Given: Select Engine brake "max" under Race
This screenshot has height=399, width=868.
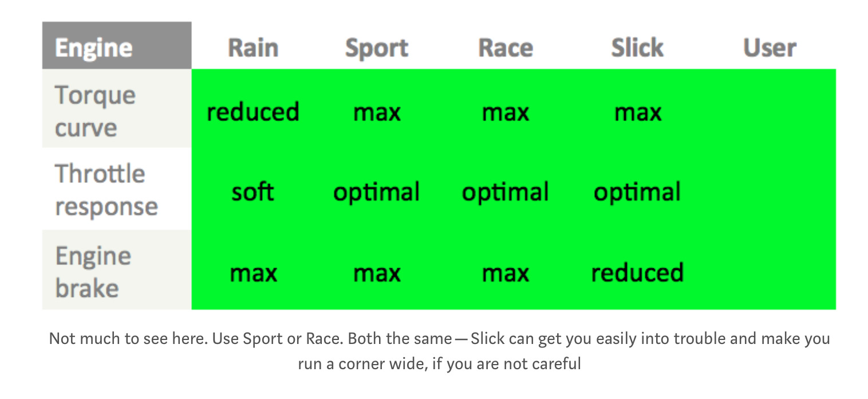Looking at the screenshot, I should [506, 273].
